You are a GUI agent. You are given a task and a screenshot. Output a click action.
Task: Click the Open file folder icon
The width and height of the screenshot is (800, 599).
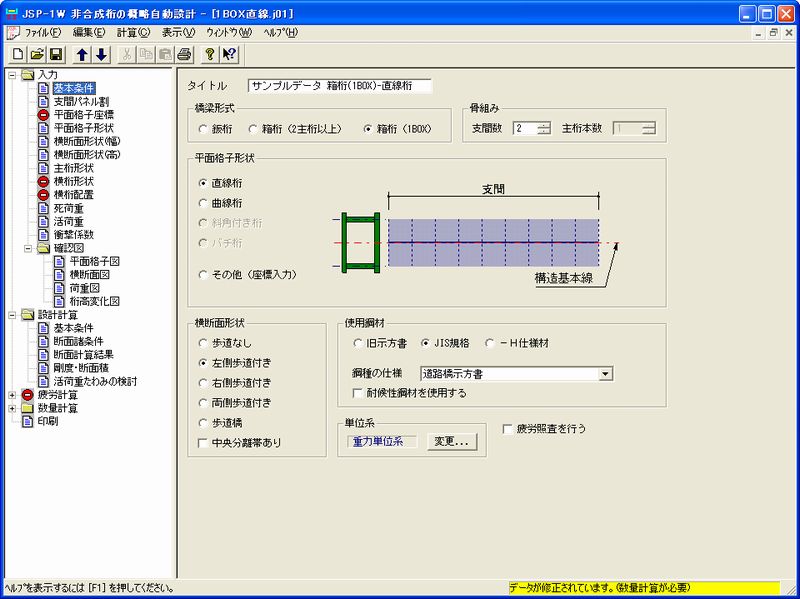[35, 54]
